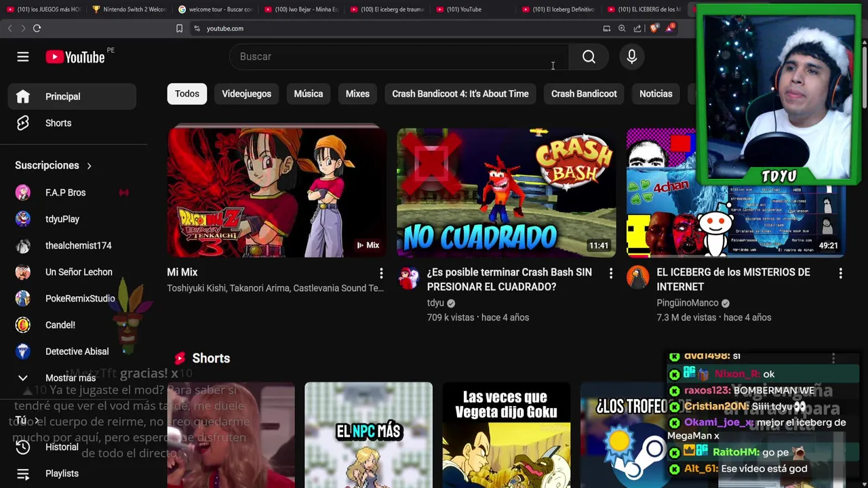
Task: Open thealchemist174 channel avatar
Action: [22, 245]
